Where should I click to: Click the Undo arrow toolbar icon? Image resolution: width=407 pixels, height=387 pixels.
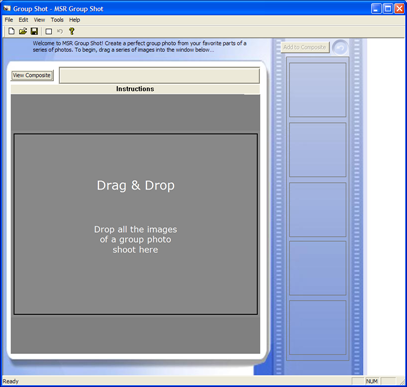[60, 31]
